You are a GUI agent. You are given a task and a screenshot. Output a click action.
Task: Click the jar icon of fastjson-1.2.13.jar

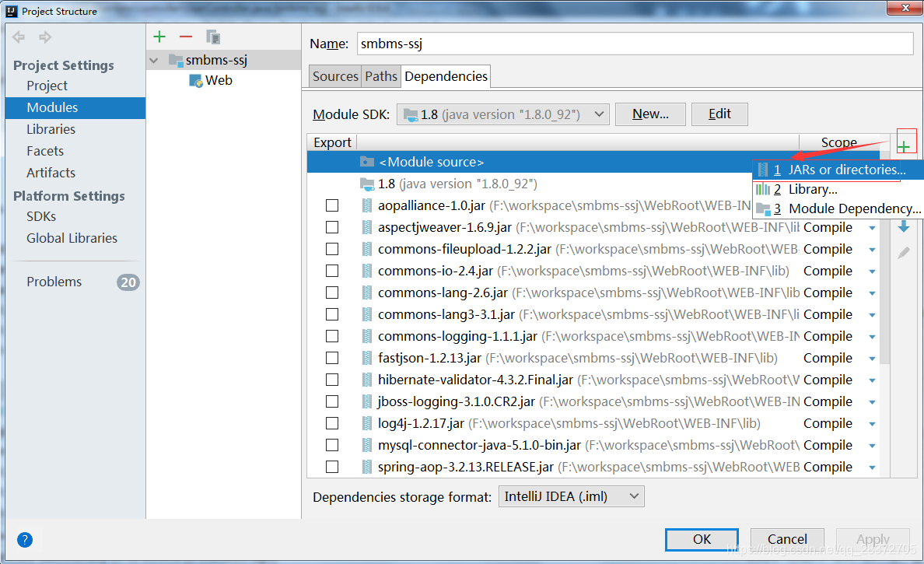click(367, 358)
